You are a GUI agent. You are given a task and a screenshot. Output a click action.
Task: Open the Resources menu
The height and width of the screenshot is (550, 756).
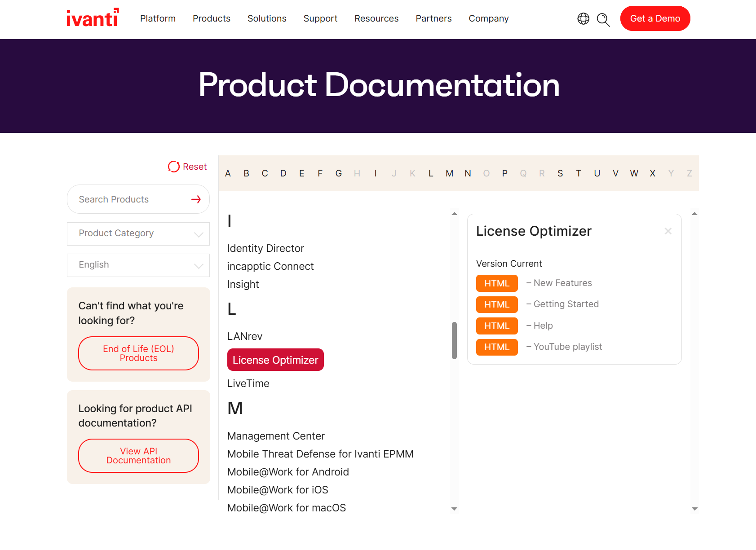[x=376, y=18]
